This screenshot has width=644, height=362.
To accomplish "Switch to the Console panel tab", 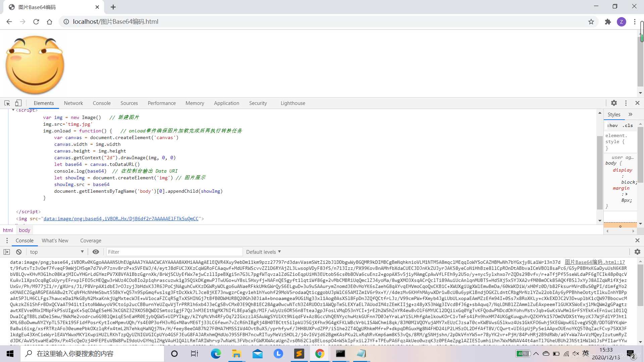I will click(102, 103).
